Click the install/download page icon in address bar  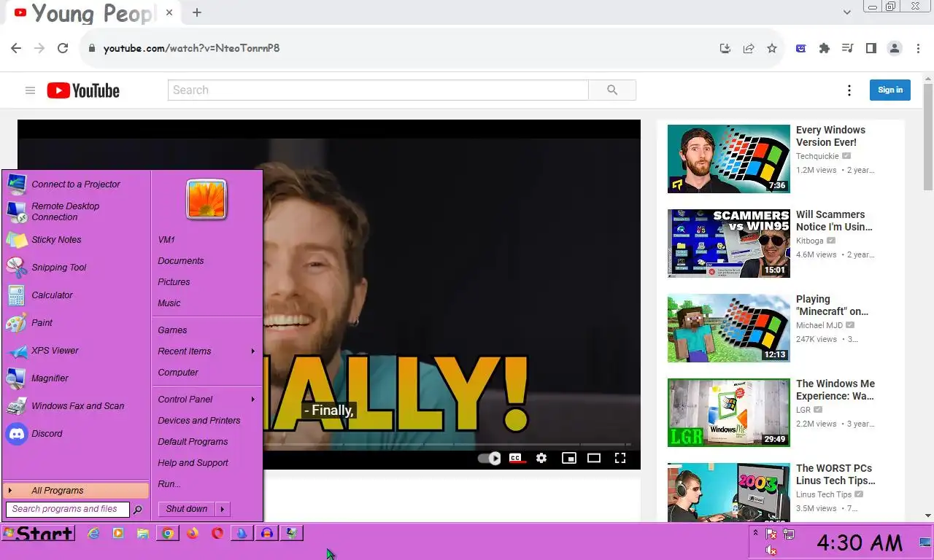(725, 48)
